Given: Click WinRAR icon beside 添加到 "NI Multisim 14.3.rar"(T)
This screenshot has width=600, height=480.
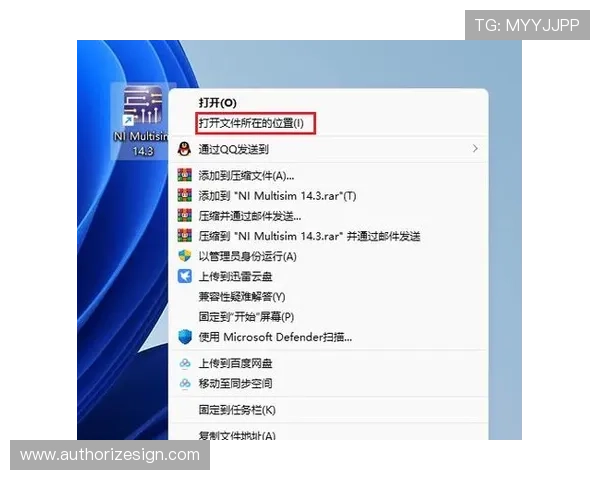Looking at the screenshot, I should (x=184, y=195).
